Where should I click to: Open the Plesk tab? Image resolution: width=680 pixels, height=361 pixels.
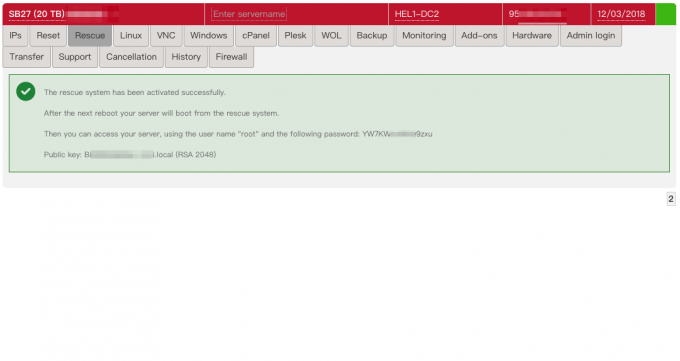[295, 36]
